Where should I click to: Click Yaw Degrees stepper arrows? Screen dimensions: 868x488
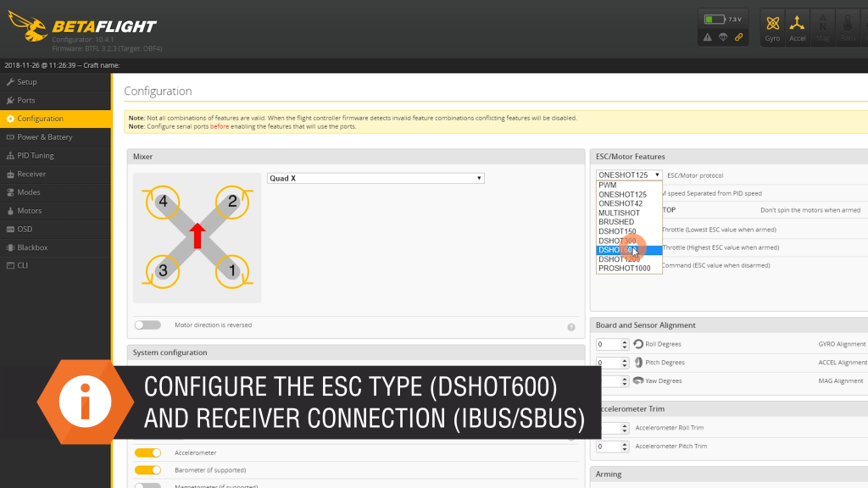625,380
